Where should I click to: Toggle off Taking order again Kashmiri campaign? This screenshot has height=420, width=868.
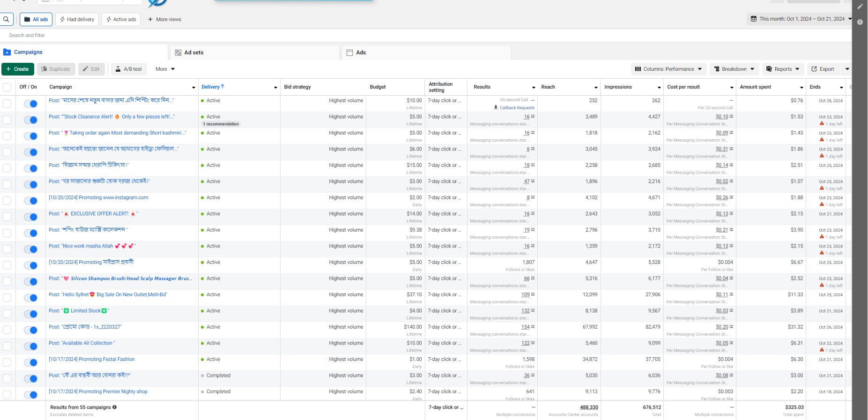click(30, 136)
